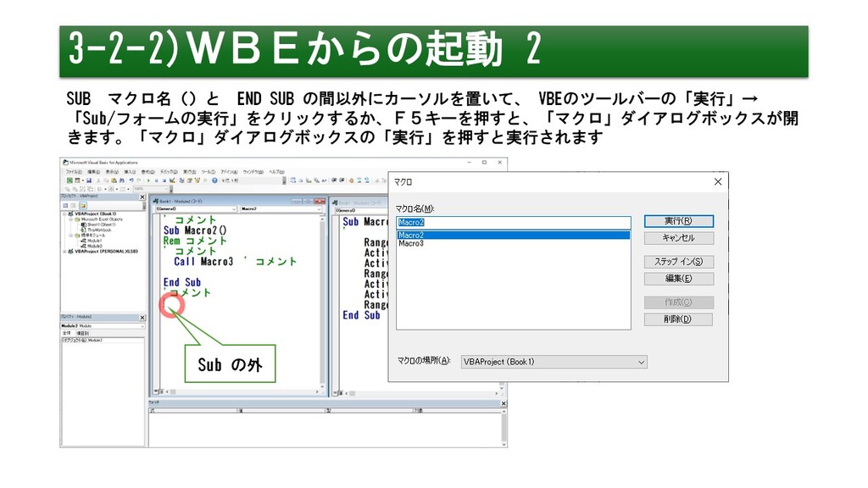Click the 'Call Macro3' code line
Viewport: 868px width, 488px height.
[x=203, y=261]
